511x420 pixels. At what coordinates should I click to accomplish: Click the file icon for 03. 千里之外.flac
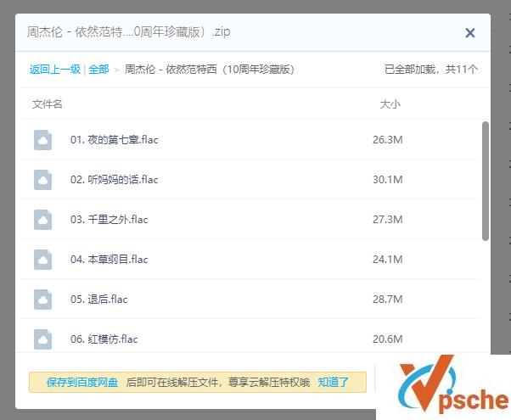point(42,220)
